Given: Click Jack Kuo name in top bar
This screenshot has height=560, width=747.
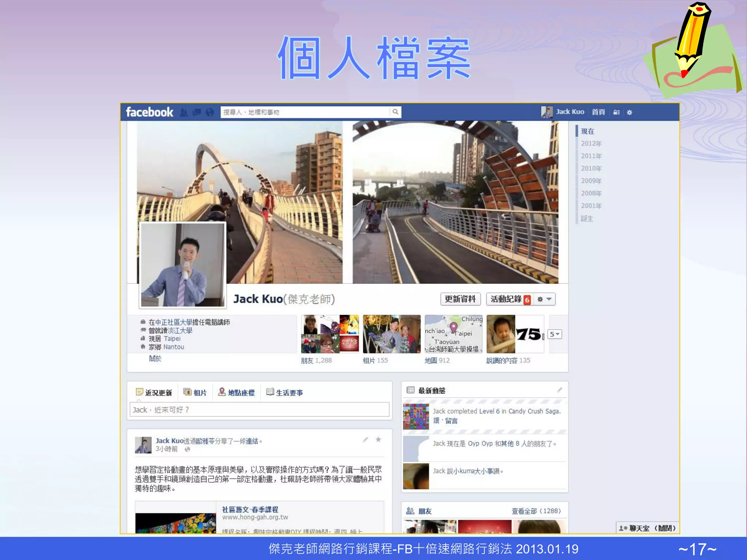Looking at the screenshot, I should point(570,112).
